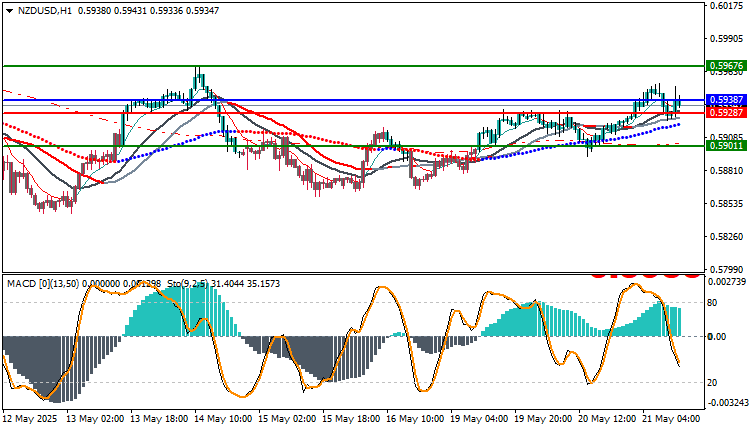This screenshot has height=430, width=750.
Task: Click the 0.002739 indicator scale value
Action: coord(727,282)
